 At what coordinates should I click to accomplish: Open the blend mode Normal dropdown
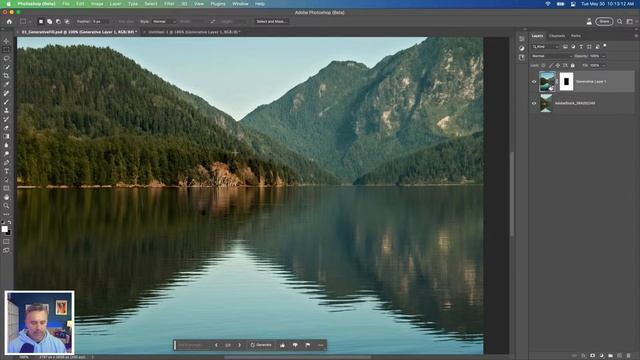551,56
